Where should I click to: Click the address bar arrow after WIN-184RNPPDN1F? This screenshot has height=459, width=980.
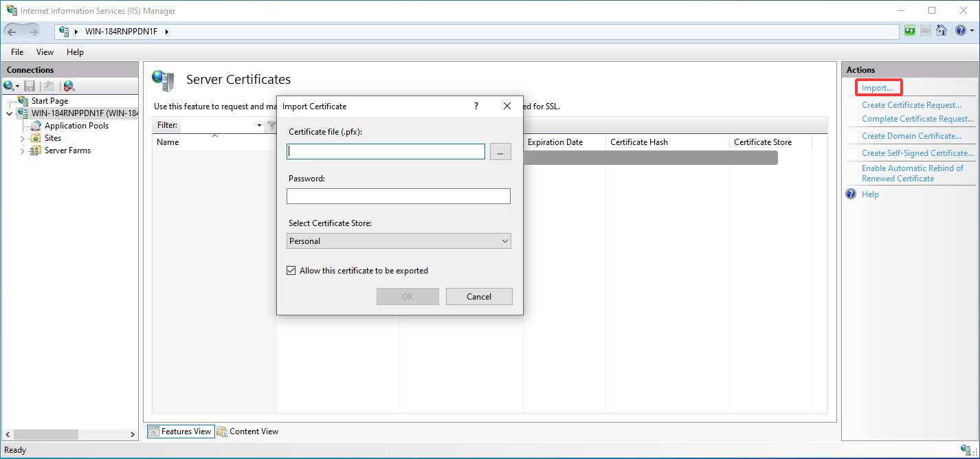point(166,32)
